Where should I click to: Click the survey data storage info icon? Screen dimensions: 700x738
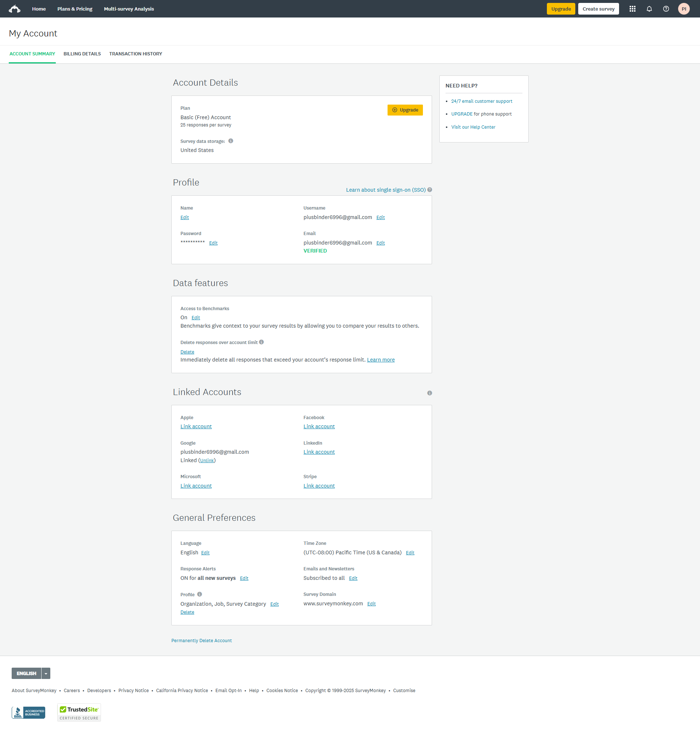tap(230, 141)
